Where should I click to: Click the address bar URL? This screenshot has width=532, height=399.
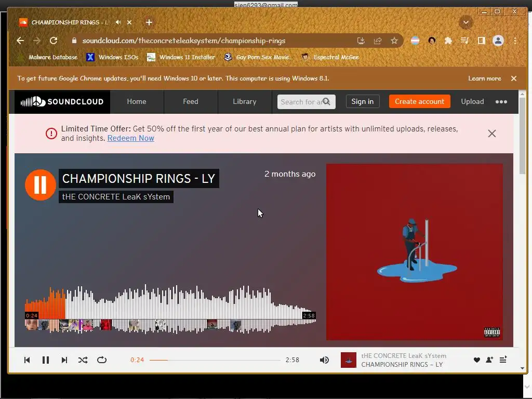[183, 41]
